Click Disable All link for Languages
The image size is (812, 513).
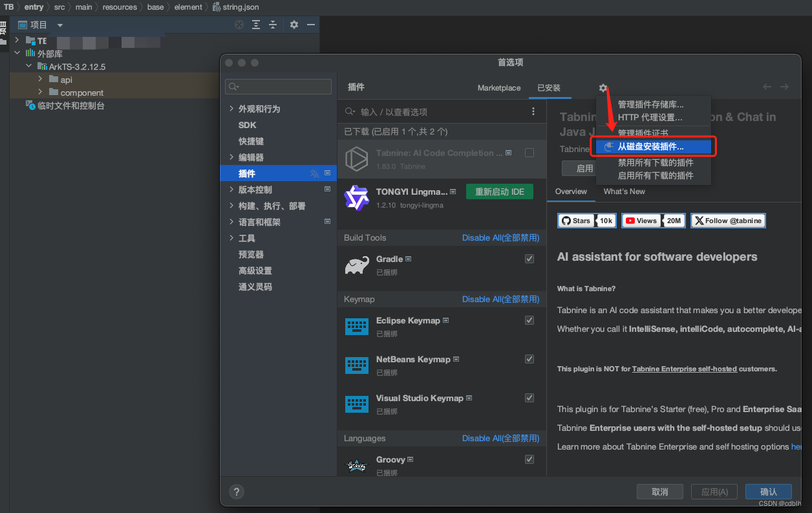pos(500,438)
